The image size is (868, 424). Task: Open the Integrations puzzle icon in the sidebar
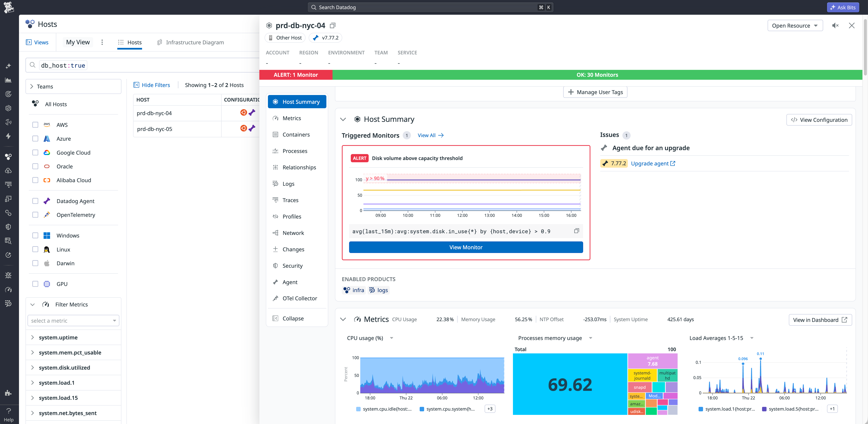click(x=8, y=393)
